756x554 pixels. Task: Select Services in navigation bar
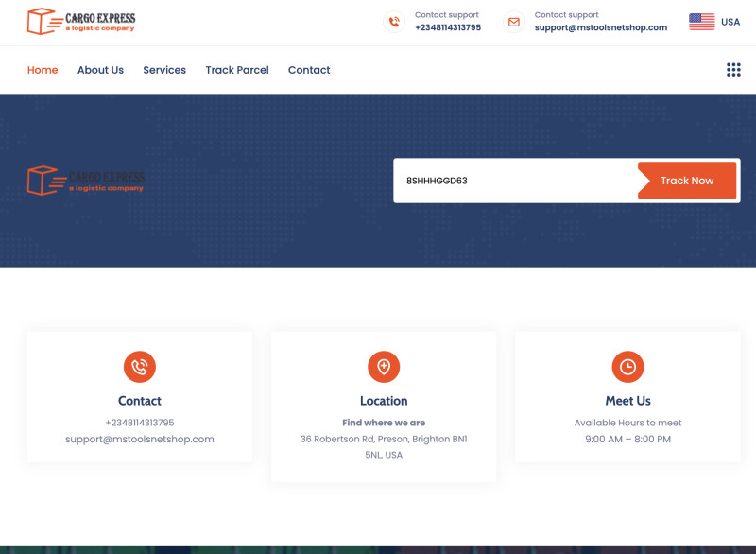(164, 70)
